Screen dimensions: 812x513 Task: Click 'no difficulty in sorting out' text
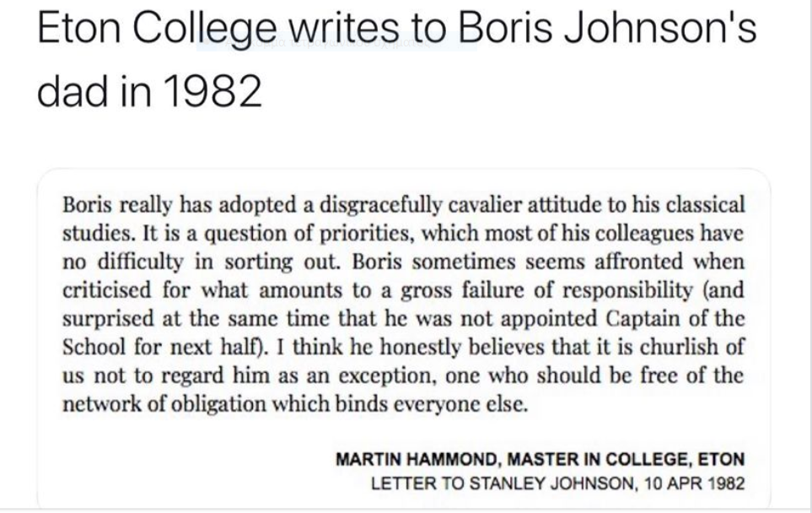tap(202, 262)
